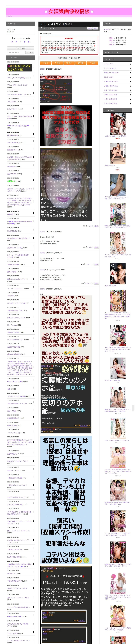Viewport: 138px width, 644px height.
Task: Click the スレ検索 button
Action: coord(30,52)
